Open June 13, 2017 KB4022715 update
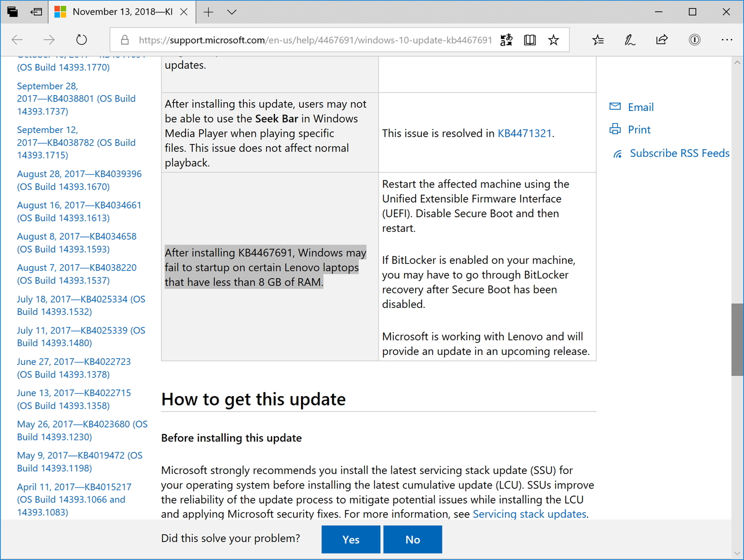744x560 pixels. [x=74, y=400]
